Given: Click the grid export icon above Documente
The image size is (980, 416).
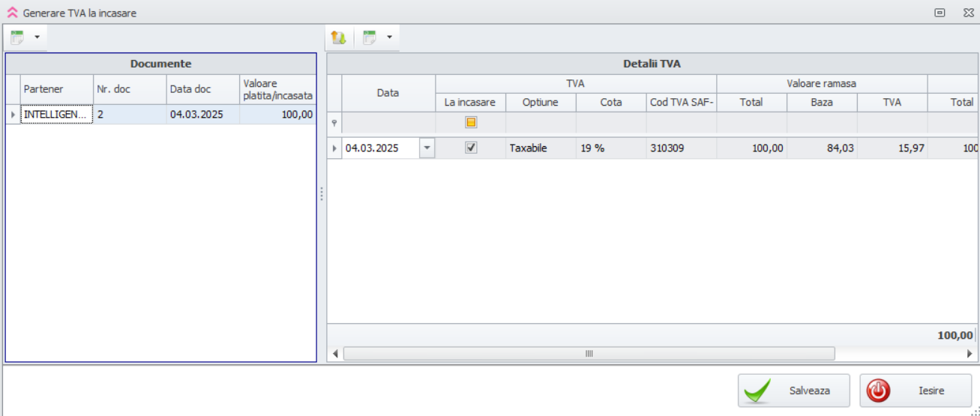Looking at the screenshot, I should [16, 37].
